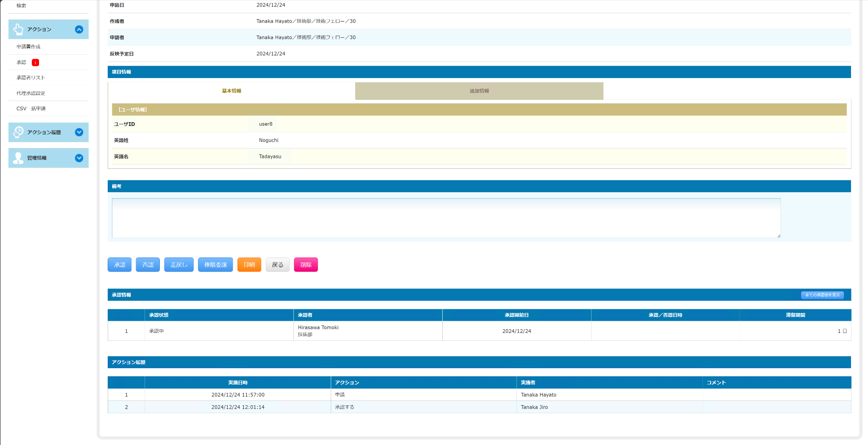Click the 承認開始日 column header
Viewport: 868px width, 445px height.
[517, 315]
